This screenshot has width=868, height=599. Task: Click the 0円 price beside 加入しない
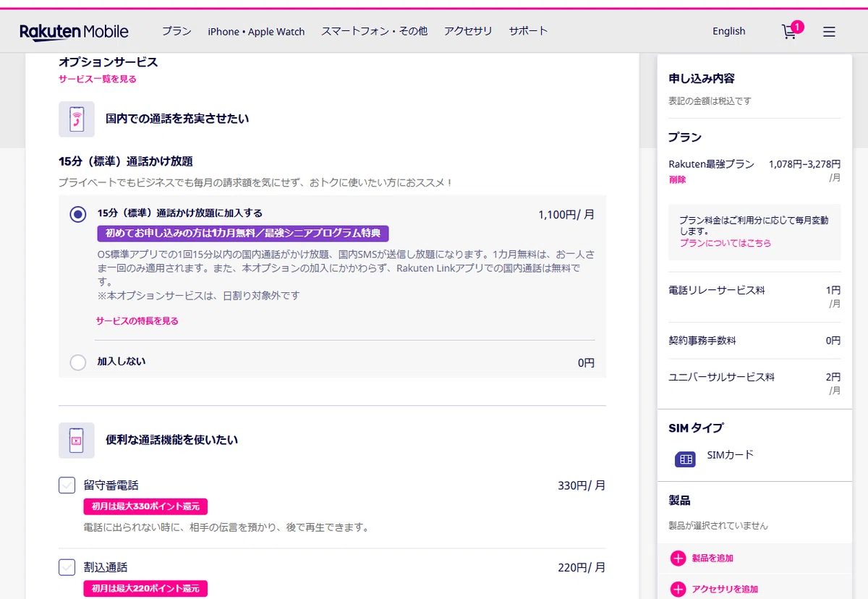587,362
